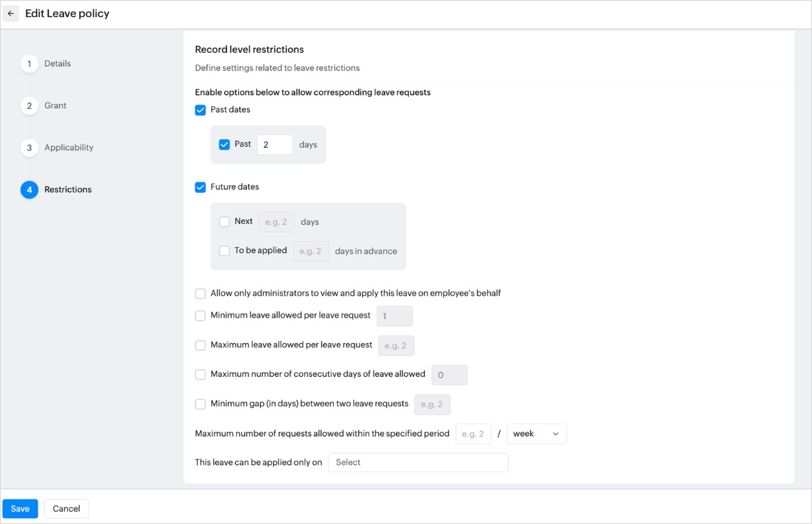Enable Minimum gap between leave requests
The width and height of the screenshot is (812, 524).
click(201, 404)
